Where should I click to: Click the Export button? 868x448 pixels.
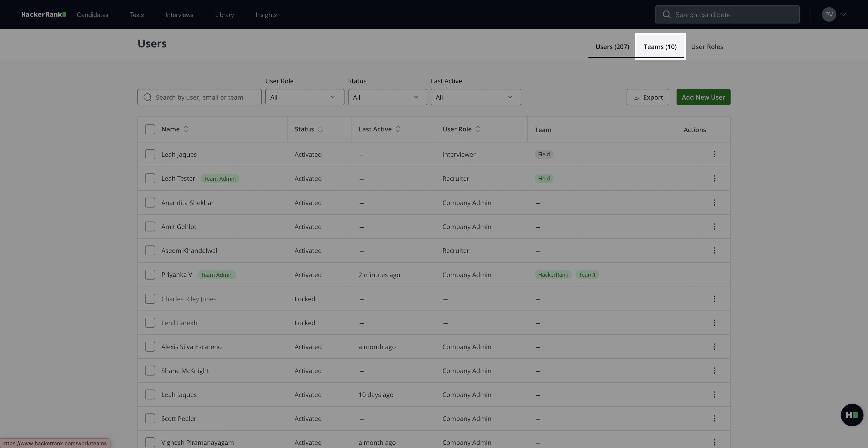tap(648, 97)
